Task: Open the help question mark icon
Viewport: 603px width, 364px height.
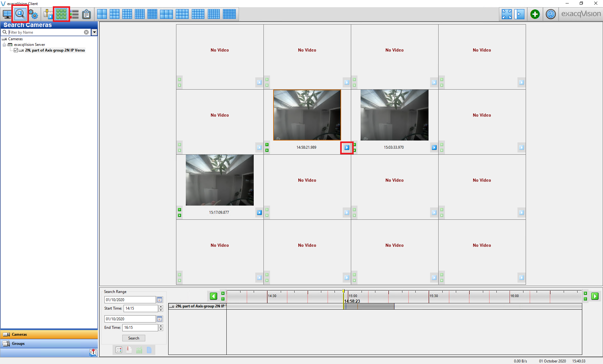Action: [550, 14]
